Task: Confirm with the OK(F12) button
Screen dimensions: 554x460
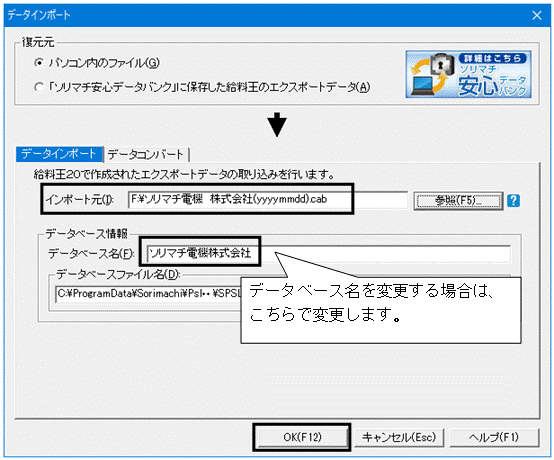Action: (302, 437)
